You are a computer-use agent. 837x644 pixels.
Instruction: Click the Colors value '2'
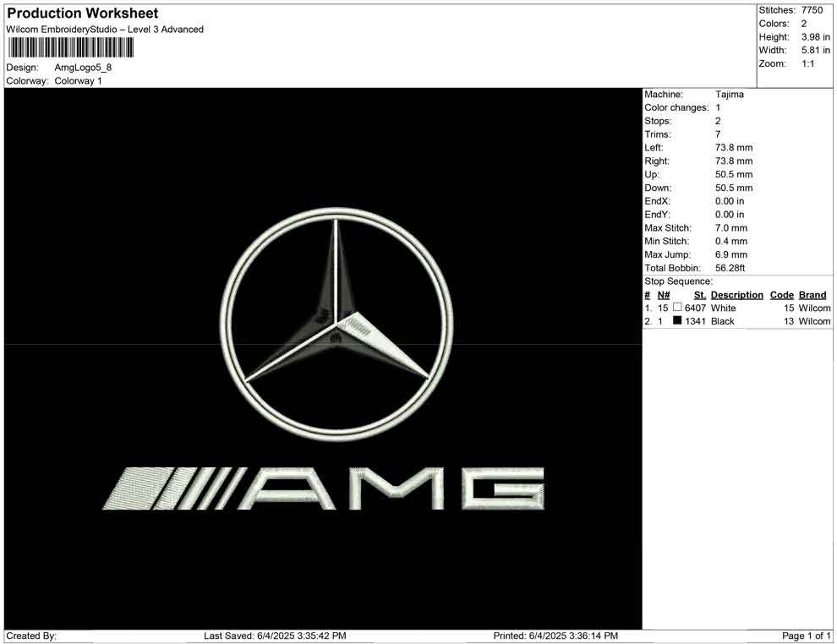(x=804, y=24)
